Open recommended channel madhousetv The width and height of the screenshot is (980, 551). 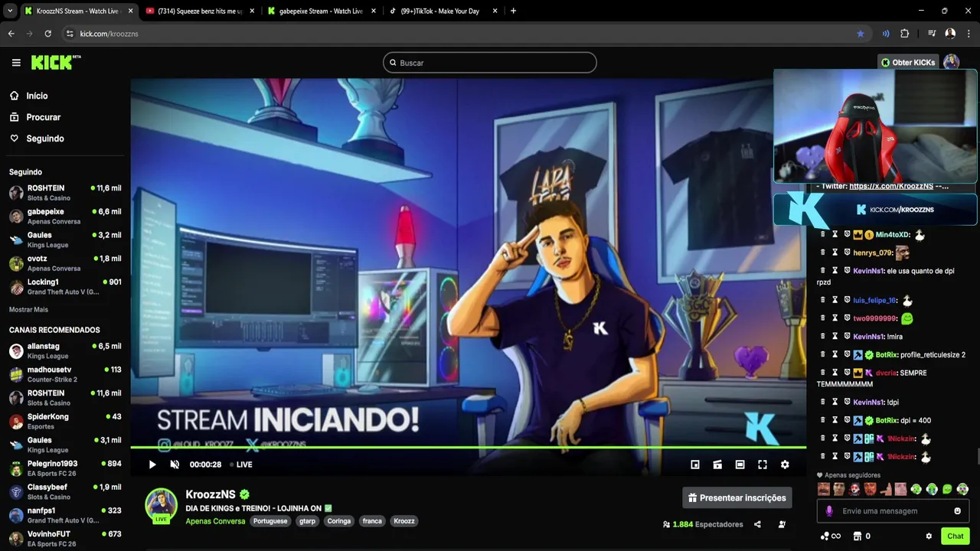pyautogui.click(x=65, y=374)
